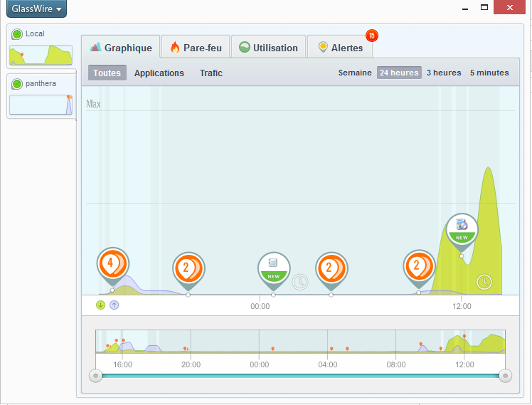Switch to the Utilisation tab

click(268, 48)
